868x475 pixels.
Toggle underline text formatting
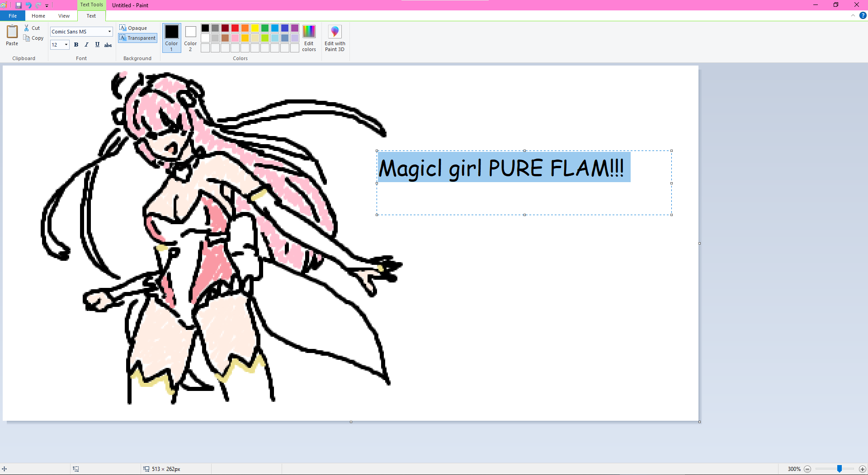click(97, 45)
